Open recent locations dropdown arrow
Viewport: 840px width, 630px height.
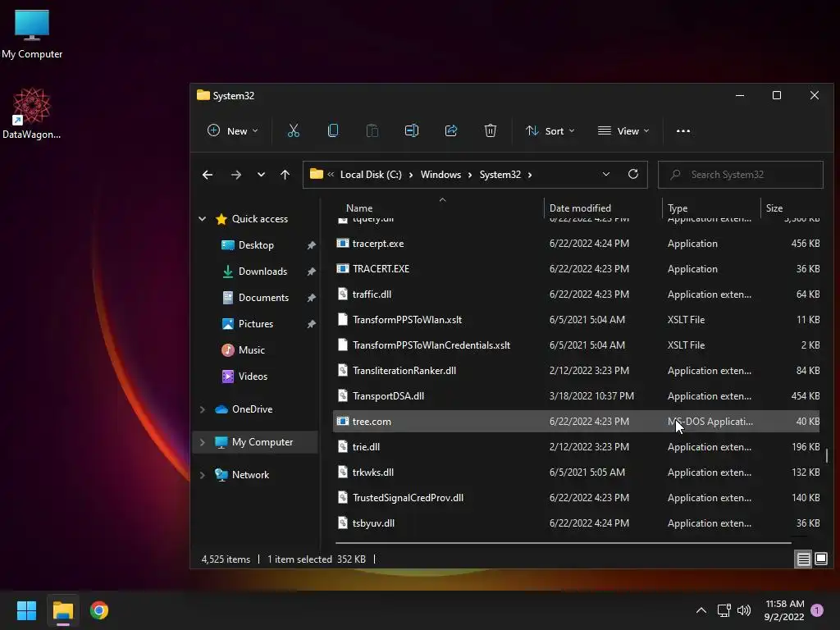pyautogui.click(x=261, y=175)
